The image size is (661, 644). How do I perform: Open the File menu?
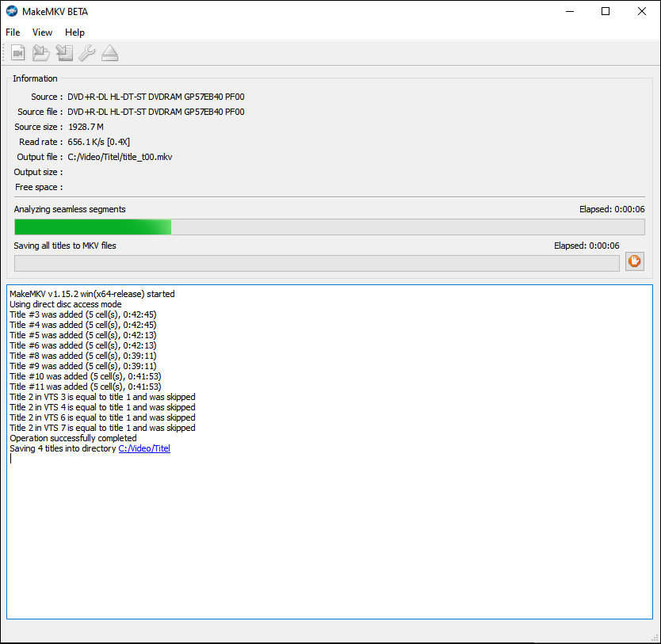coord(13,32)
